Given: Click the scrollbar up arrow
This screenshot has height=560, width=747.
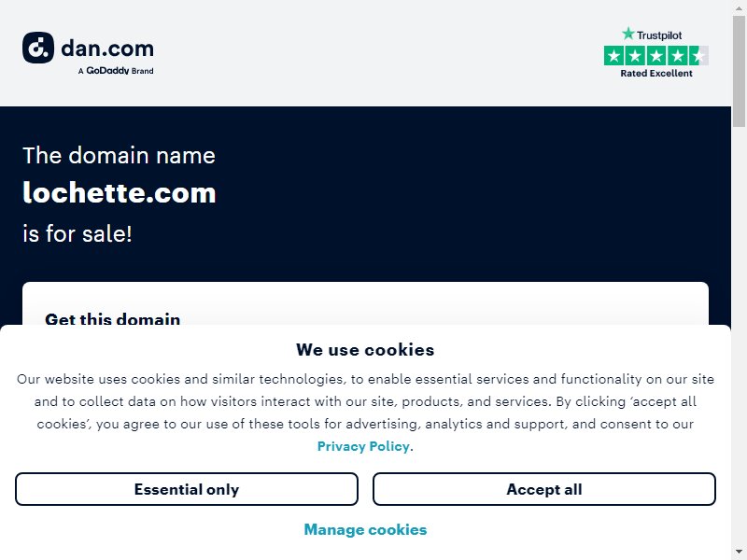Looking at the screenshot, I should click(x=739, y=7).
